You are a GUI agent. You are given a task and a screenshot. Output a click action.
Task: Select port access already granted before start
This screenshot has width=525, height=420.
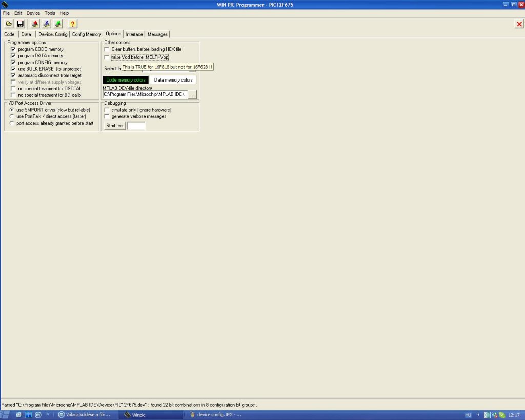tap(12, 123)
